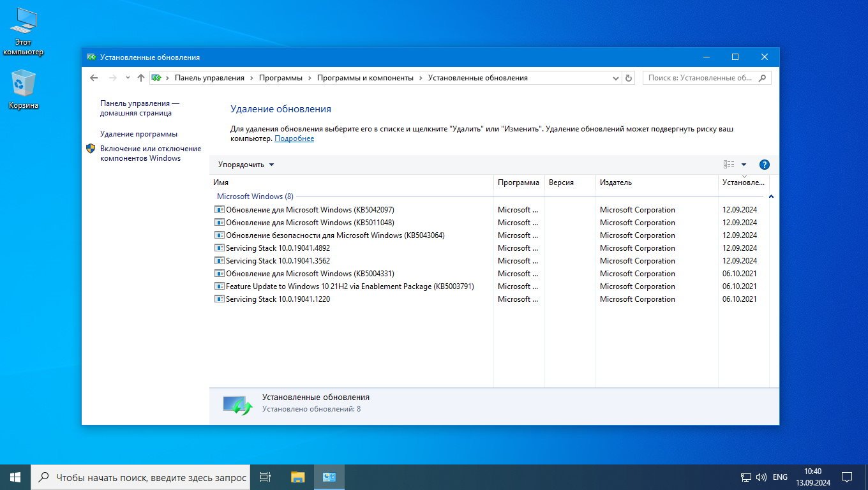Click the volume icon in system tray

[x=761, y=477]
